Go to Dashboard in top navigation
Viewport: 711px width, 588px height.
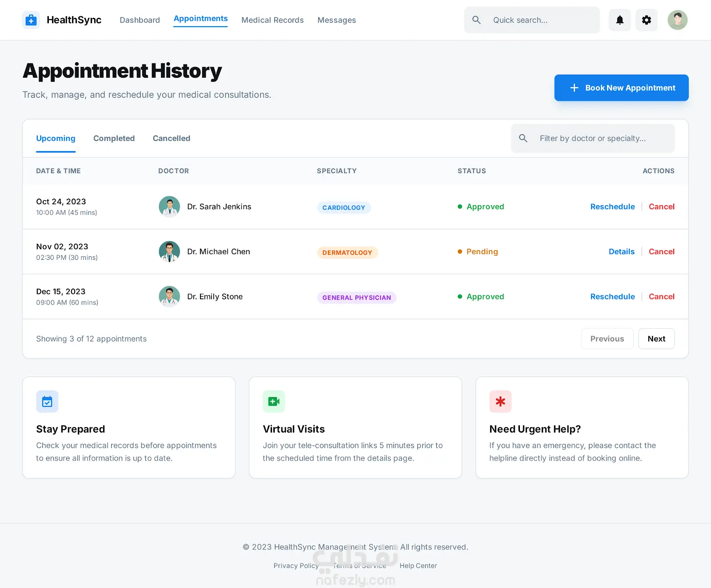(140, 20)
